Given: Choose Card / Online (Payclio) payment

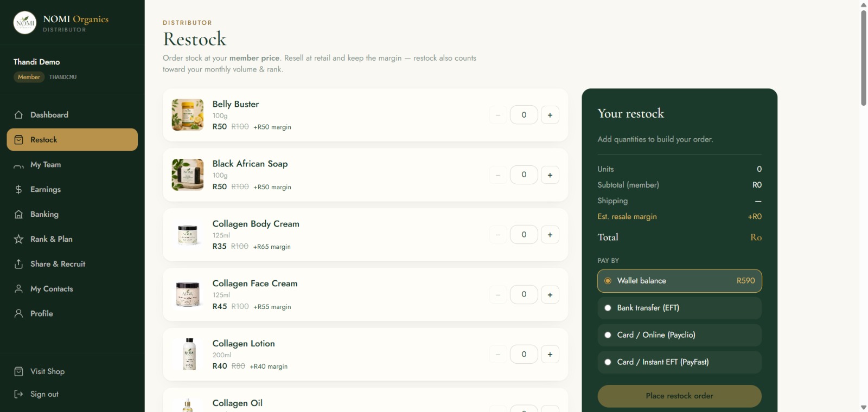Looking at the screenshot, I should pos(679,335).
